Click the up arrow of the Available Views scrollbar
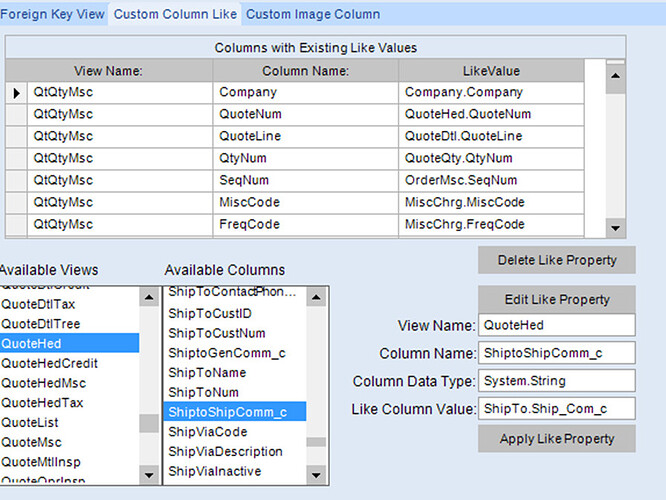The height and width of the screenshot is (500, 666). [x=148, y=297]
